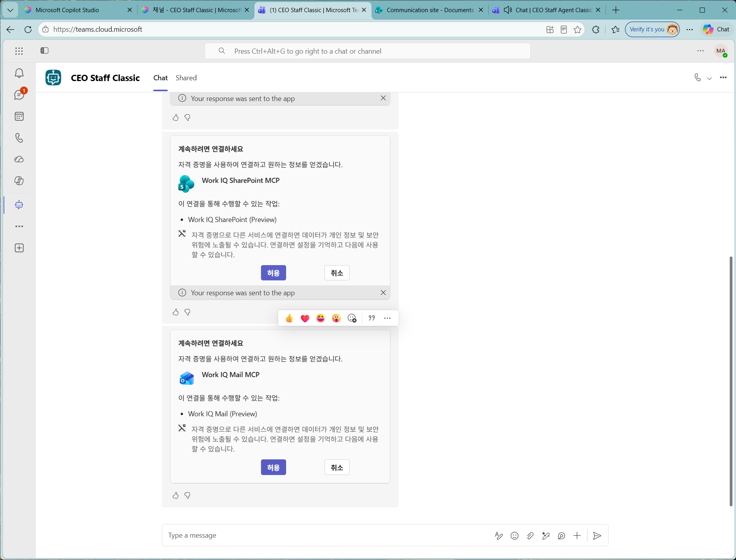Focus the Teams search box
Image resolution: width=736 pixels, height=560 pixels.
coord(368,51)
